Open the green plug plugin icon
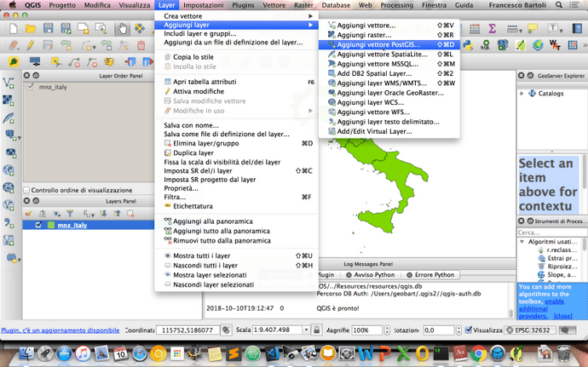Screen dimensions: 588x367 pos(13,61)
